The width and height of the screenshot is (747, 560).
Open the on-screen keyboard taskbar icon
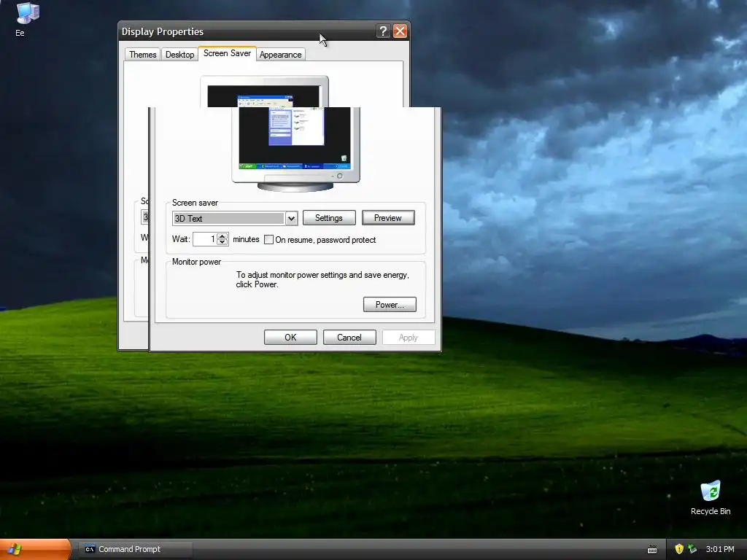(x=652, y=550)
